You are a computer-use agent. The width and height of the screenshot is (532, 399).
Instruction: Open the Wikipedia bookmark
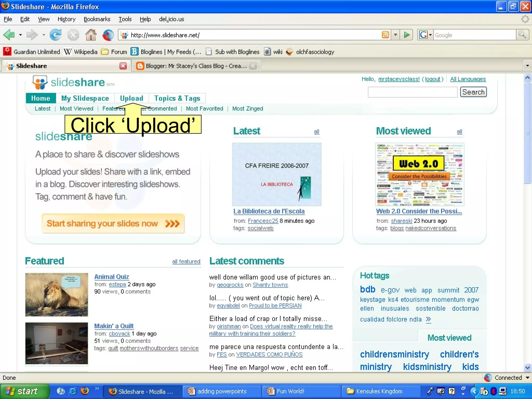pyautogui.click(x=81, y=52)
